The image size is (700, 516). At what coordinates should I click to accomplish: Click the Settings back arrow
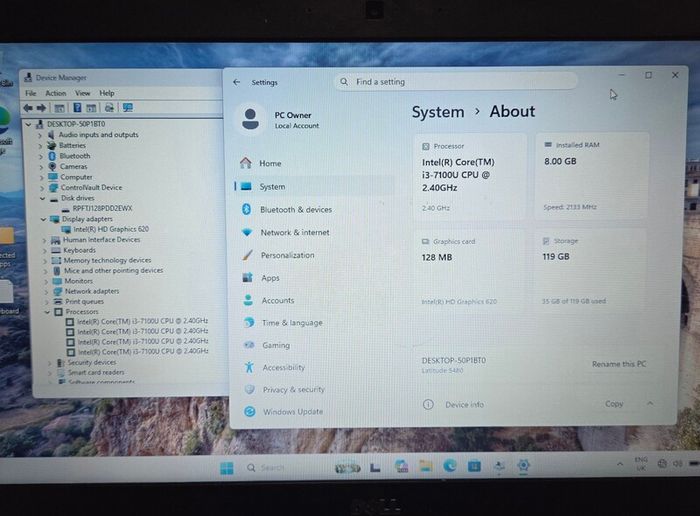(237, 82)
